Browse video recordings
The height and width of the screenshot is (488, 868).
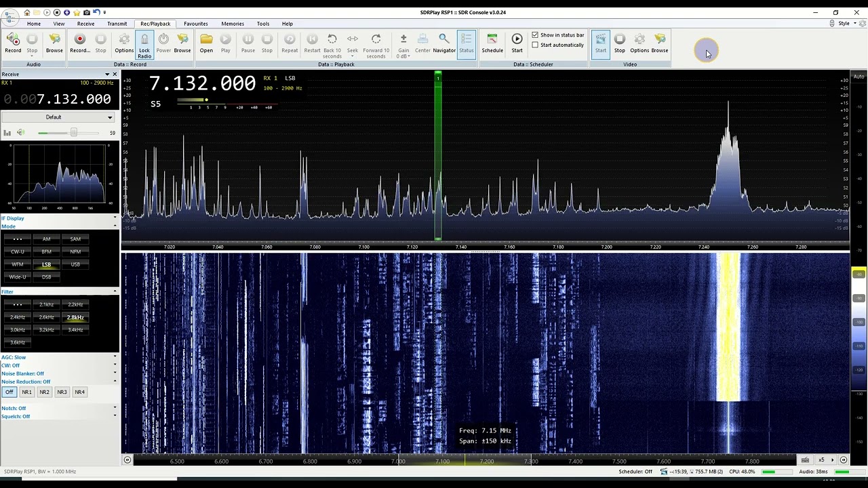(660, 43)
